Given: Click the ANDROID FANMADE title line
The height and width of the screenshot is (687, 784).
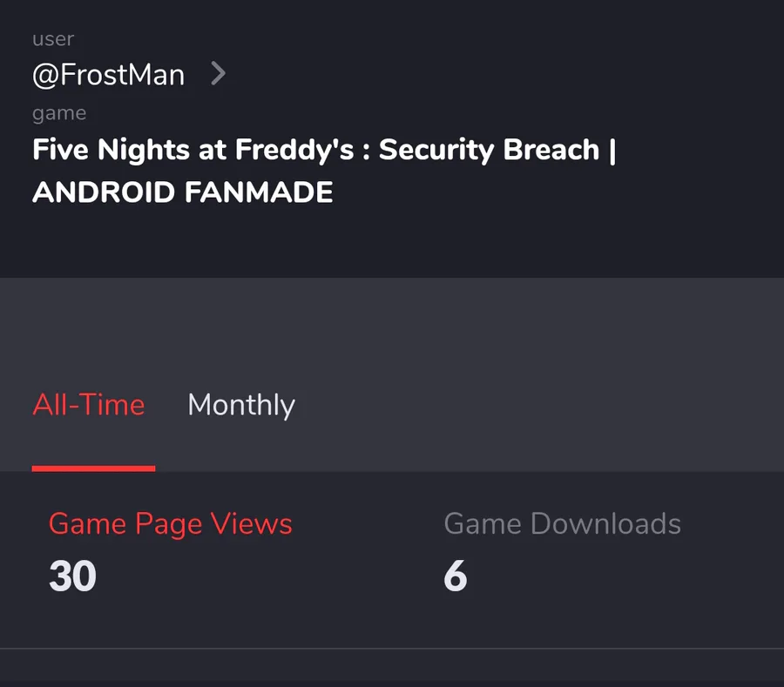Looking at the screenshot, I should 183,192.
